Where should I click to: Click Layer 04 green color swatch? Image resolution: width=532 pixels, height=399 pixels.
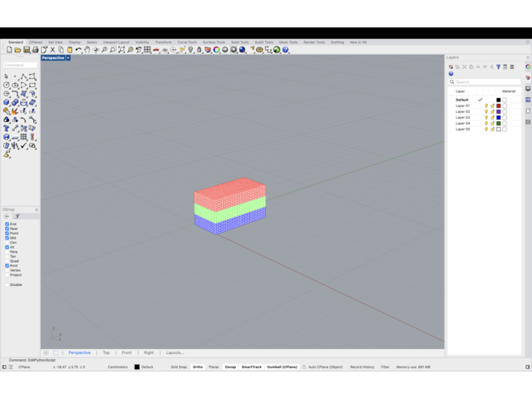pos(499,124)
